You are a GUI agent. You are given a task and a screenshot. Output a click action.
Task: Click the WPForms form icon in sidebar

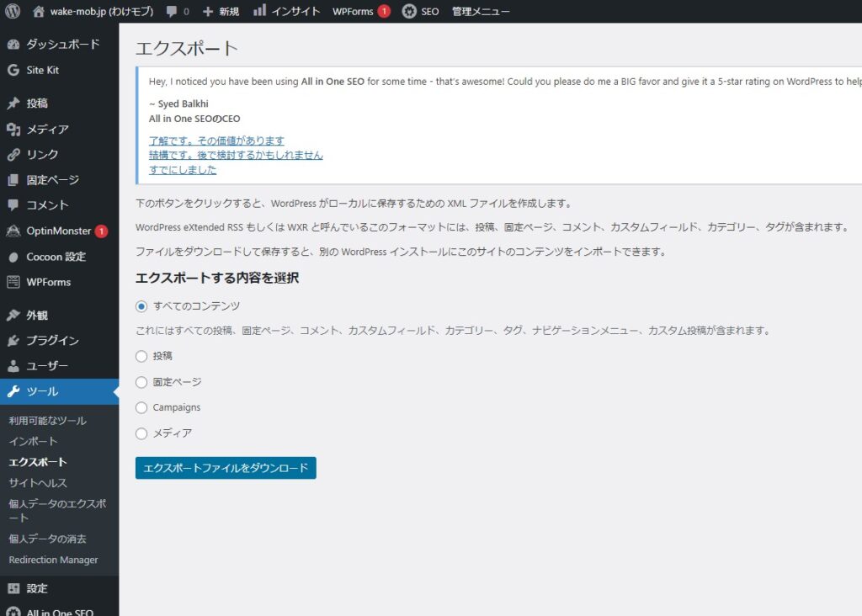click(x=13, y=282)
